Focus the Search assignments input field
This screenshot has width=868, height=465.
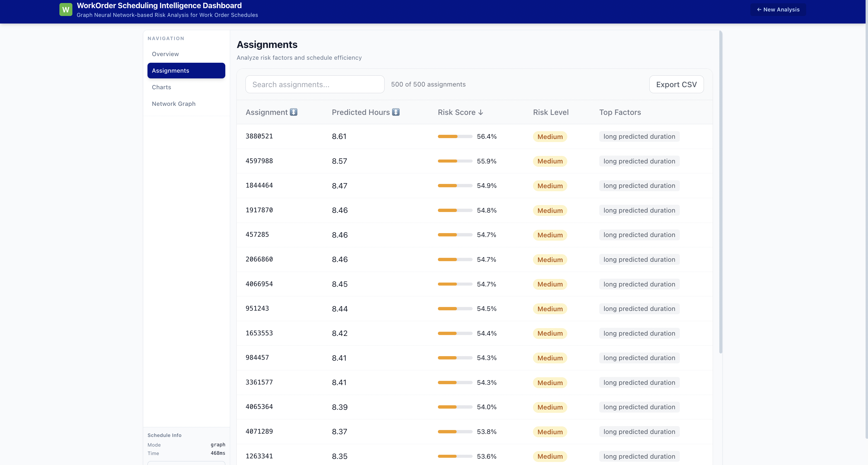314,84
